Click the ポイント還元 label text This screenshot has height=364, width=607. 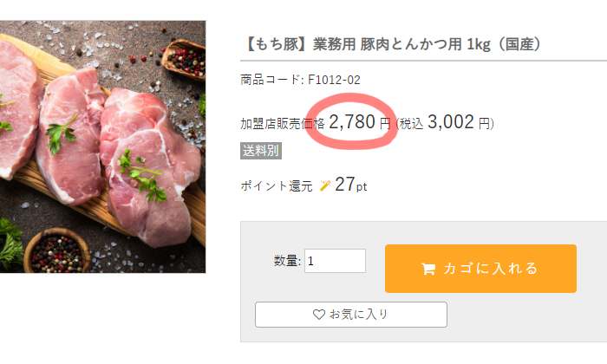(x=277, y=186)
